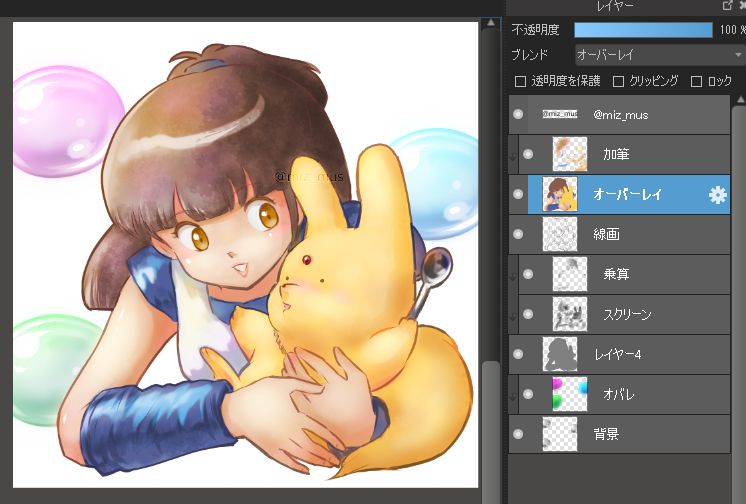
Task: Click the 100 % opacity value
Action: [x=732, y=30]
